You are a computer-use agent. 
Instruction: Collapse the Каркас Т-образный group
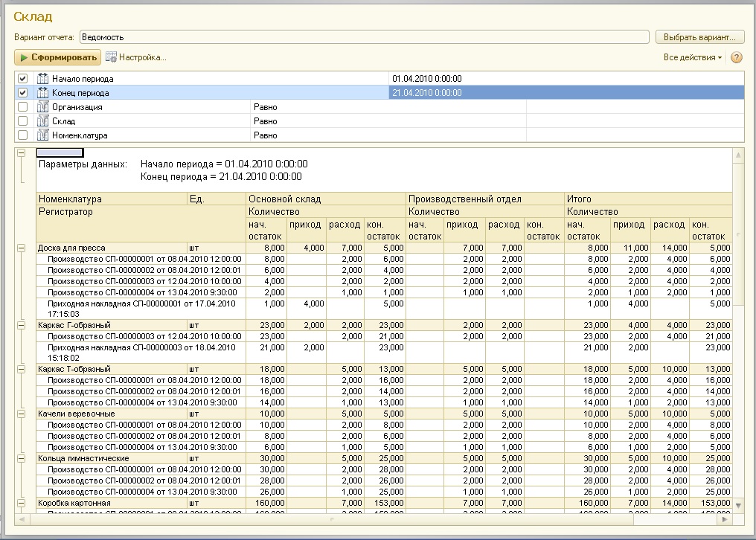pyautogui.click(x=21, y=369)
